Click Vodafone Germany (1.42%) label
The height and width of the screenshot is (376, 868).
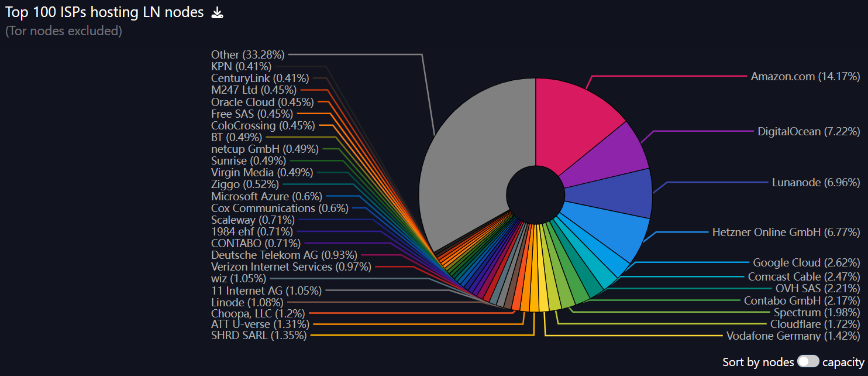point(793,336)
